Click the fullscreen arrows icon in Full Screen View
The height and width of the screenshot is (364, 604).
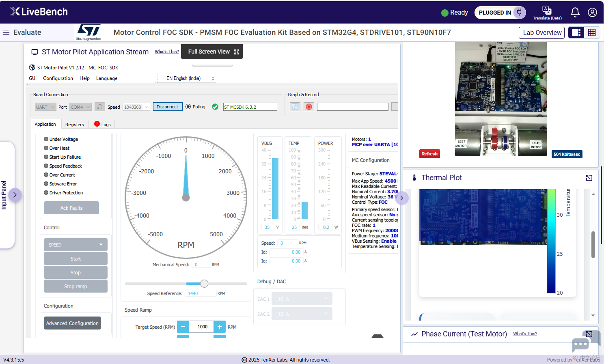237,52
